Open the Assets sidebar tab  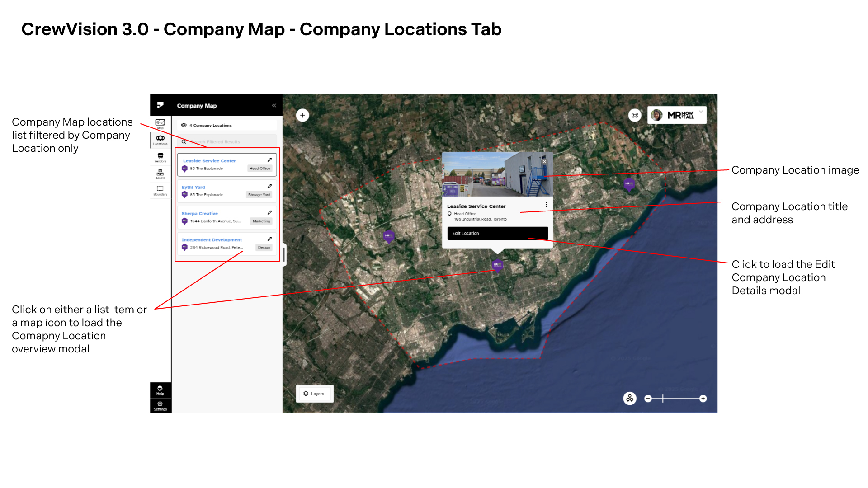[160, 174]
